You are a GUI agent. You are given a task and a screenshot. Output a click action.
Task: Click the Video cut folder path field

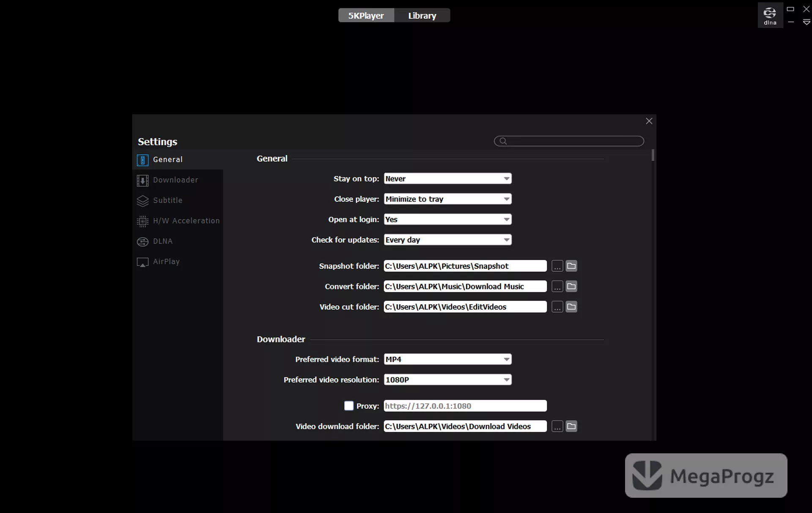point(465,306)
